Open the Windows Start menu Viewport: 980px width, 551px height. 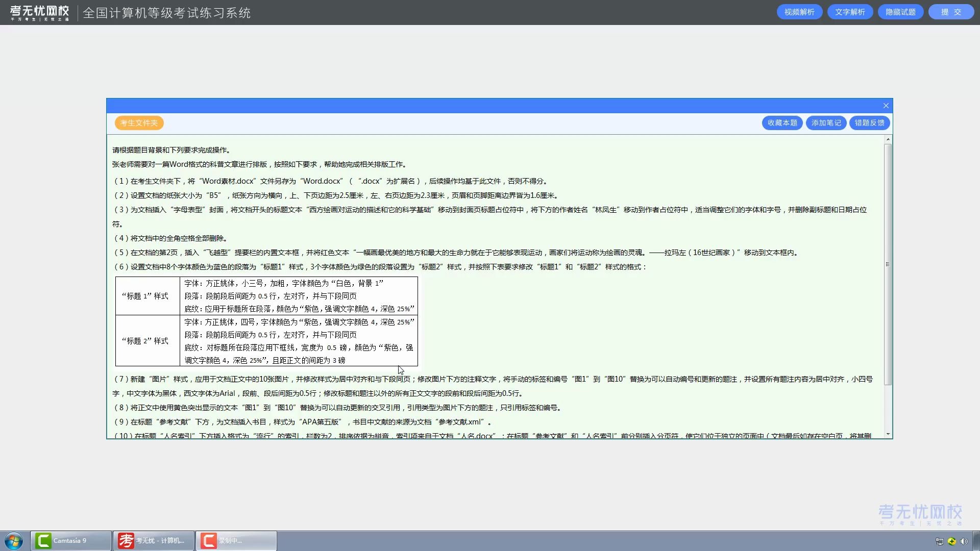(x=13, y=540)
